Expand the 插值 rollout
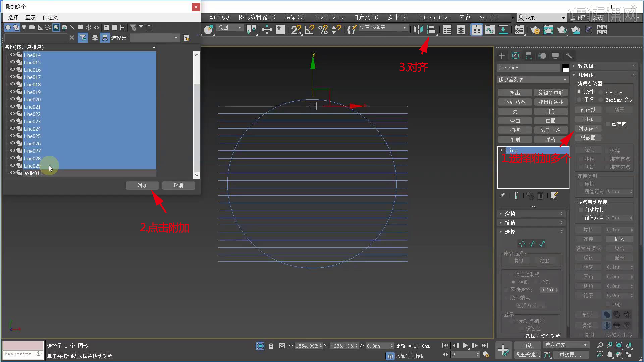 [531, 223]
